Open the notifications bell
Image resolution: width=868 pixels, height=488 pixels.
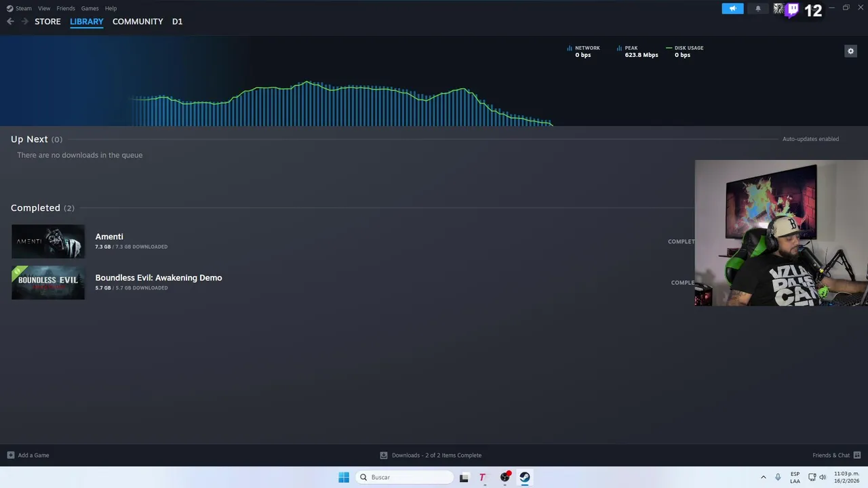(758, 9)
